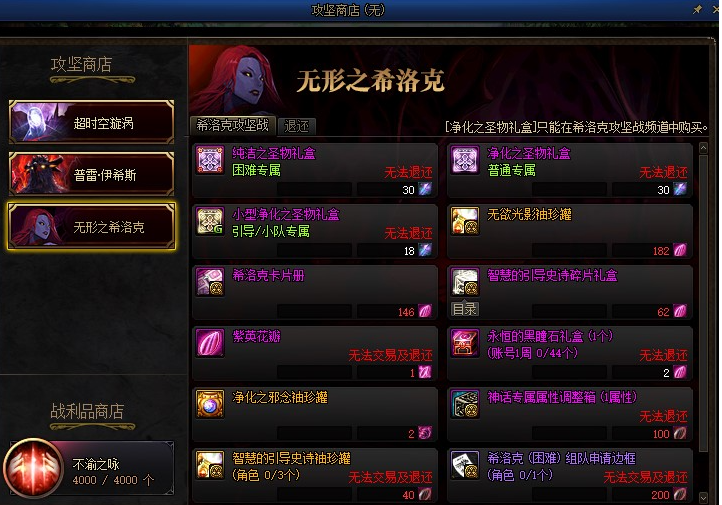Click the 希洛克(困难)组队申请边框 icon
Screen dimensions: 722x505
[x=465, y=464]
